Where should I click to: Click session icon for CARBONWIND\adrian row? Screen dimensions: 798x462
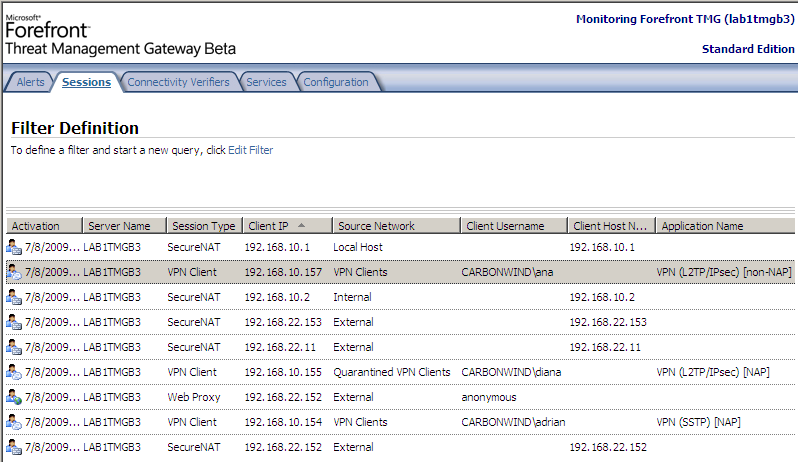(x=14, y=422)
